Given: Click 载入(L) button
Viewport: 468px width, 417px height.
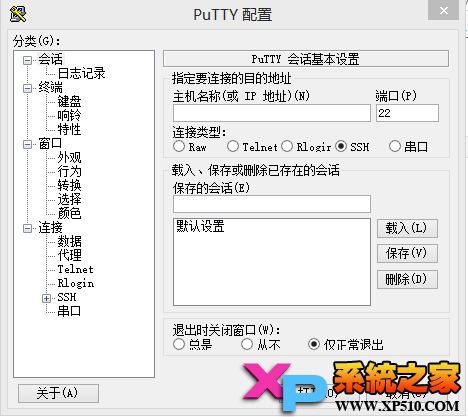Looking at the screenshot, I should click(x=407, y=228).
